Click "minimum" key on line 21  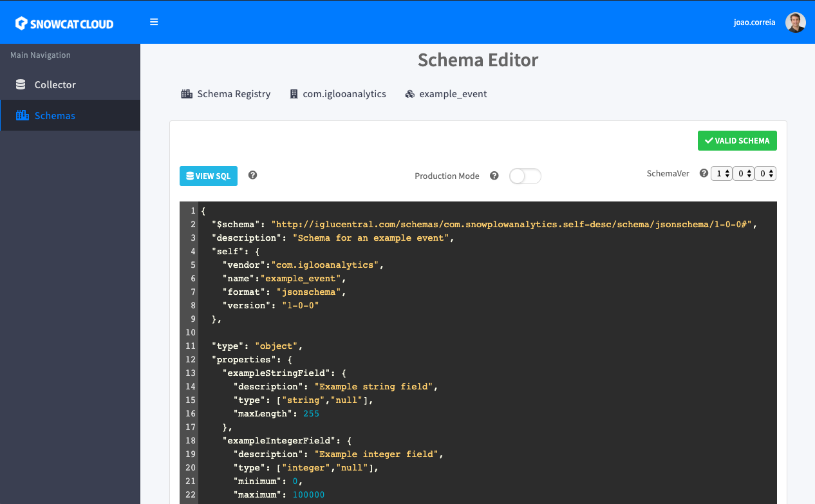[258, 481]
